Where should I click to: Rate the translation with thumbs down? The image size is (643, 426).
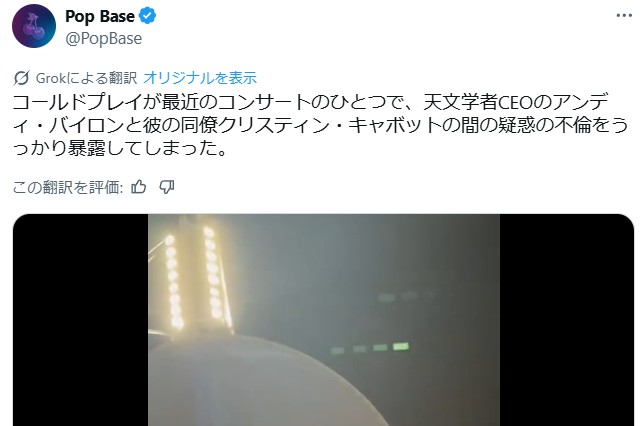[x=167, y=187]
